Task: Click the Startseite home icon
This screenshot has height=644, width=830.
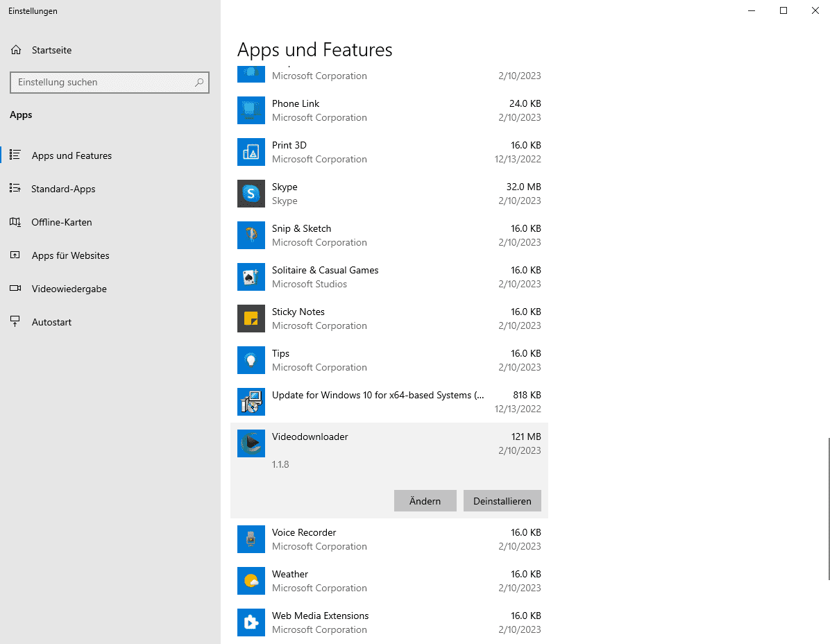Action: (15, 49)
